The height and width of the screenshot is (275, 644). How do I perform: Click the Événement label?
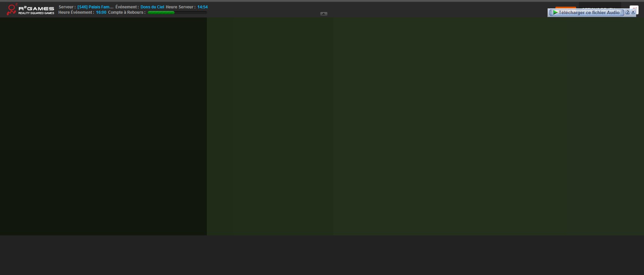click(127, 7)
